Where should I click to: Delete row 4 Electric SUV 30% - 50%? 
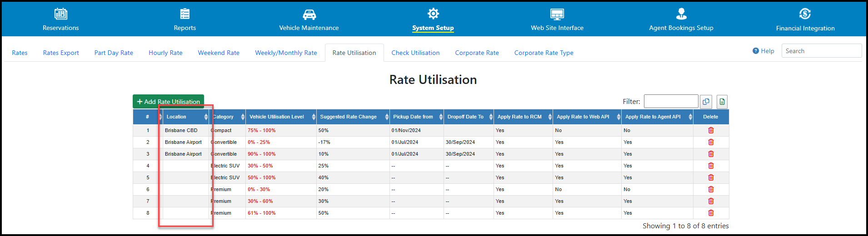tap(711, 166)
